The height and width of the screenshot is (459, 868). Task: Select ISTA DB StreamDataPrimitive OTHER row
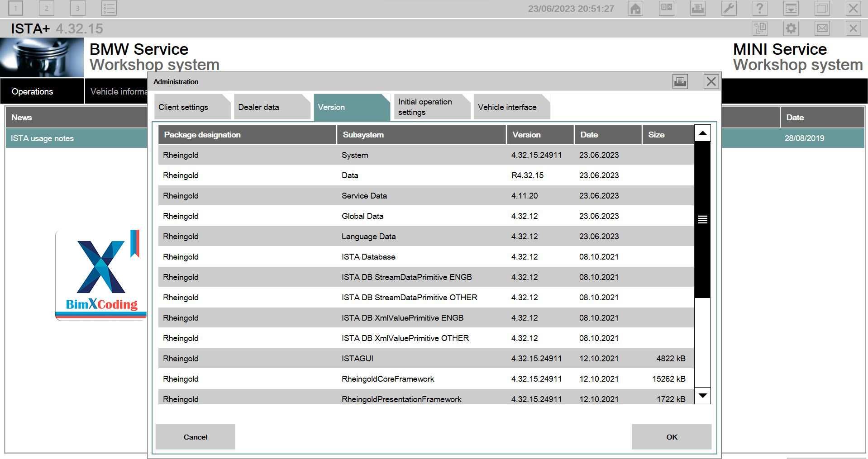coord(426,298)
